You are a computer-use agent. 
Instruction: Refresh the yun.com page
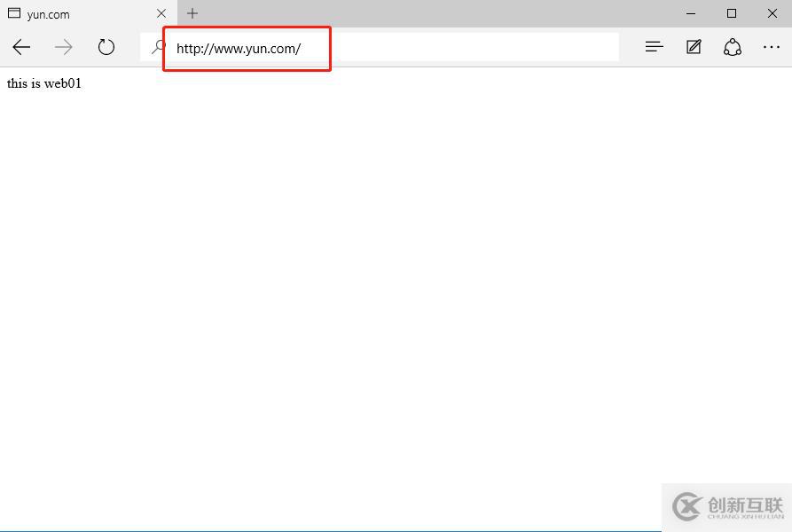pos(106,47)
